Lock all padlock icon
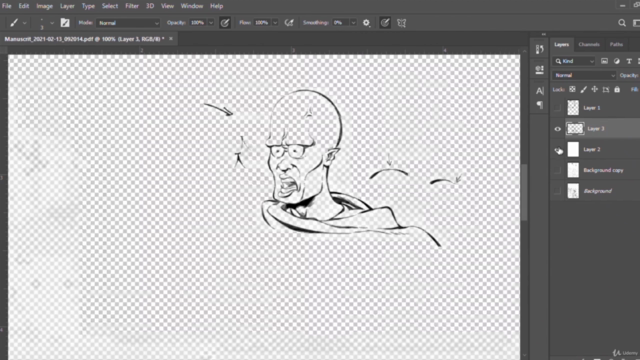640x360 pixels. coord(617,89)
